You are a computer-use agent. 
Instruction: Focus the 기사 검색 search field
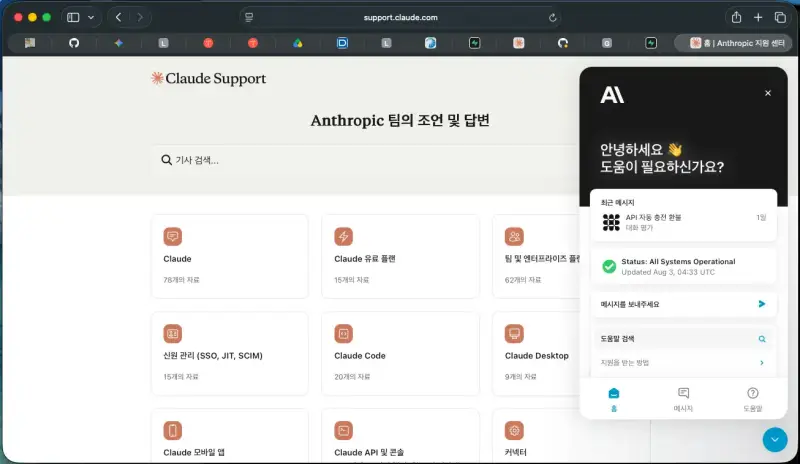point(367,160)
